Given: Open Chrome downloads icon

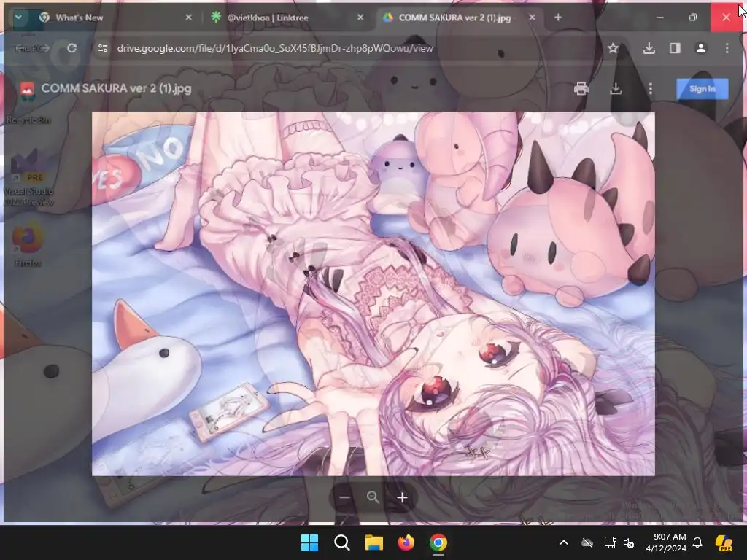Looking at the screenshot, I should pyautogui.click(x=649, y=48).
